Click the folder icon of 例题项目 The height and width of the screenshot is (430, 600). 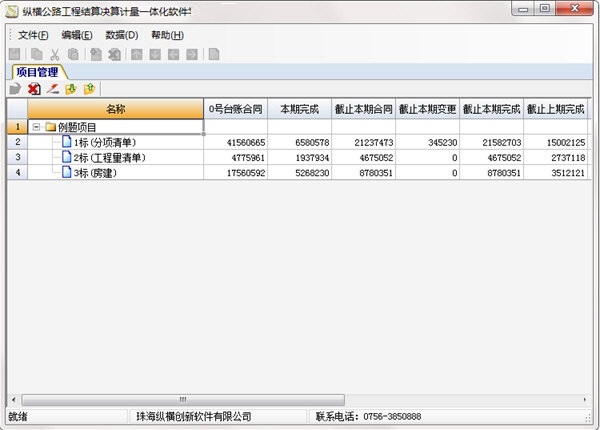tap(51, 127)
